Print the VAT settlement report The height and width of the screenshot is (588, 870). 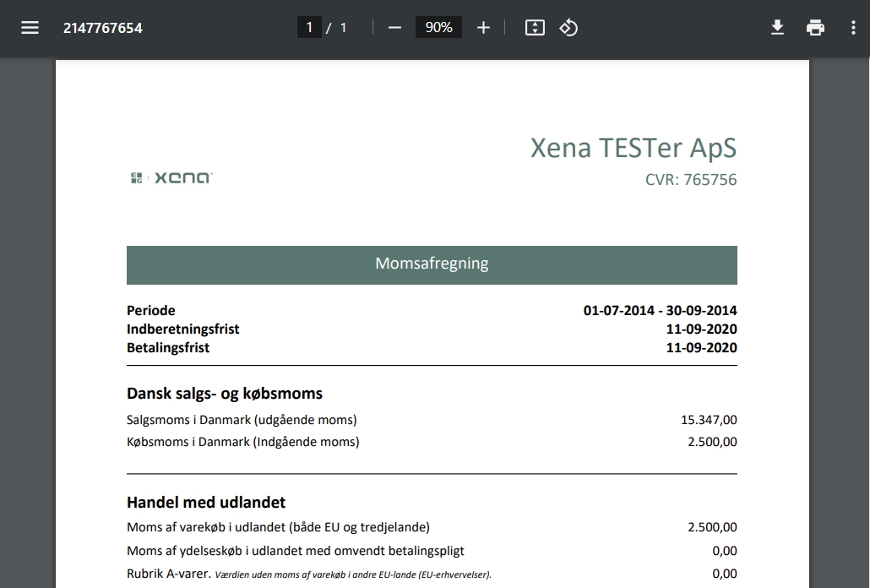(x=815, y=27)
